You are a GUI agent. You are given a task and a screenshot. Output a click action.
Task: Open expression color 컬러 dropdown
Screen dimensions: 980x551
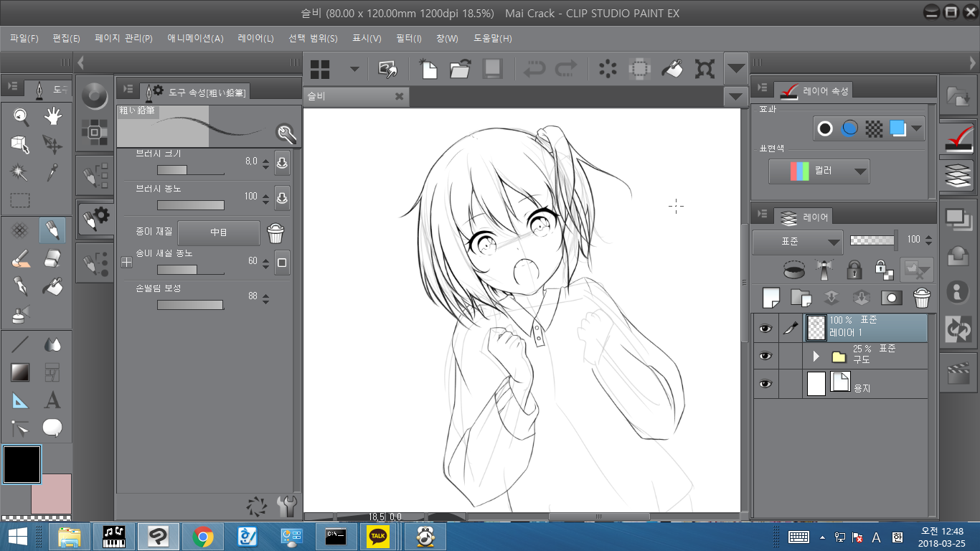pyautogui.click(x=819, y=171)
